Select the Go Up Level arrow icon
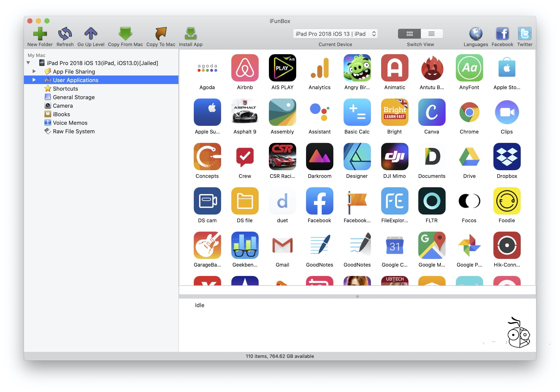Image resolution: width=560 pixels, height=392 pixels. tap(90, 34)
